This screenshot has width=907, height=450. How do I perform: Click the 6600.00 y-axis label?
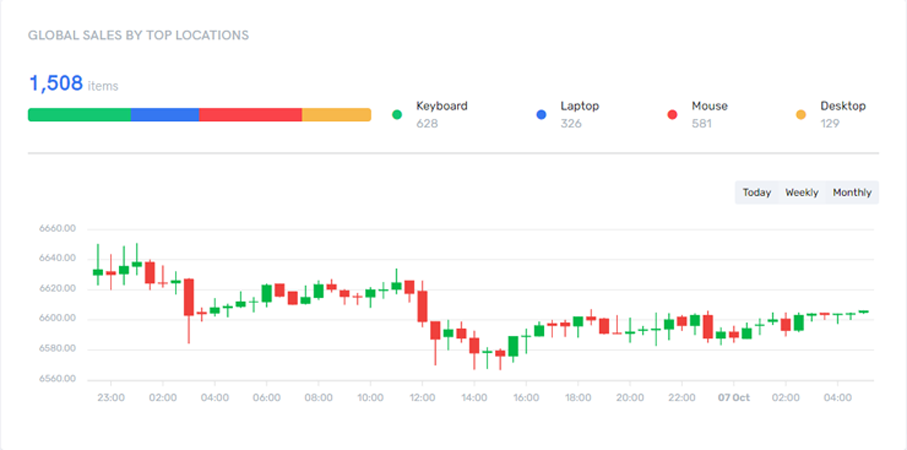click(57, 319)
